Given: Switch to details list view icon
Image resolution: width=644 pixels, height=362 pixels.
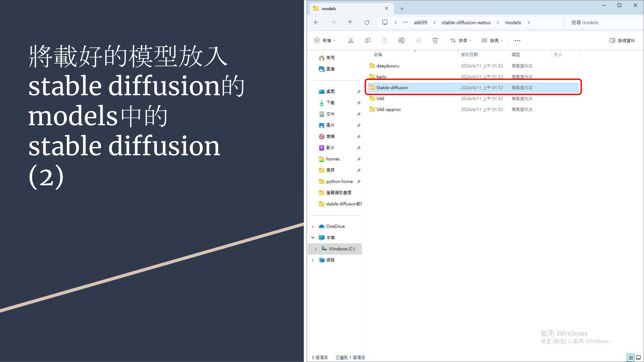Looking at the screenshot, I should (x=631, y=357).
